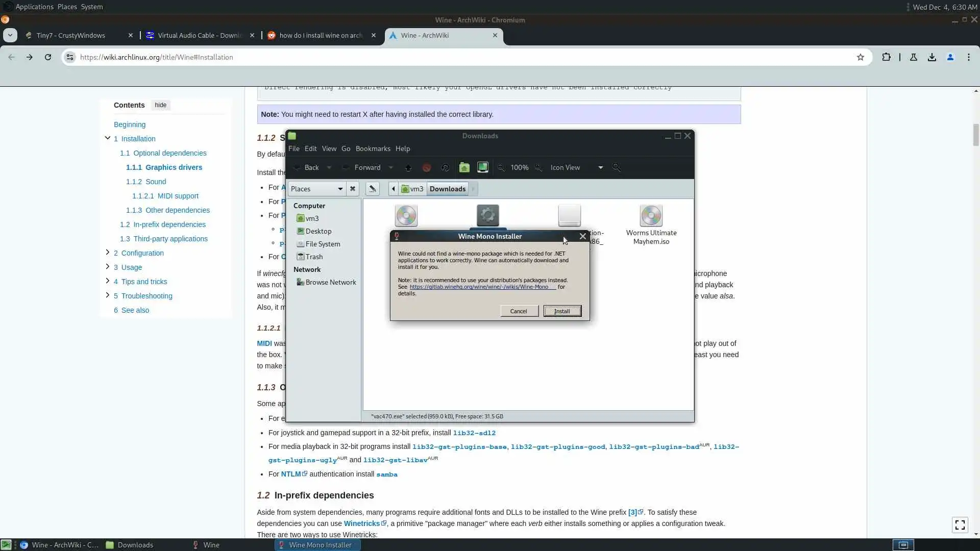Toggle the location edit pencil button
This screenshot has width=980, height=551.
tap(373, 189)
